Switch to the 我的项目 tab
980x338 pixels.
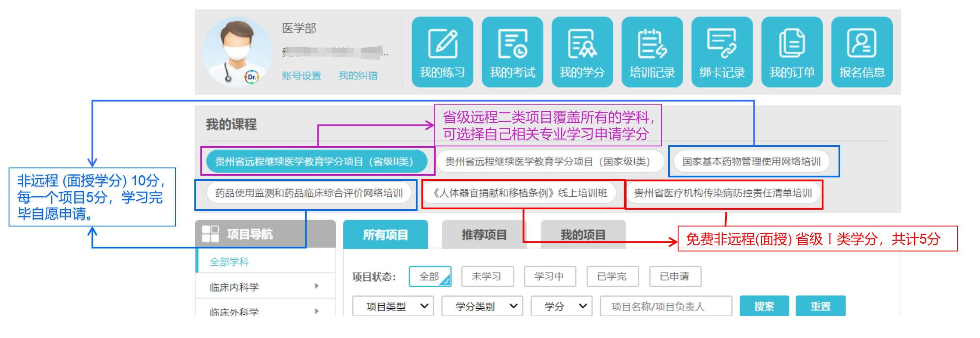click(x=583, y=235)
